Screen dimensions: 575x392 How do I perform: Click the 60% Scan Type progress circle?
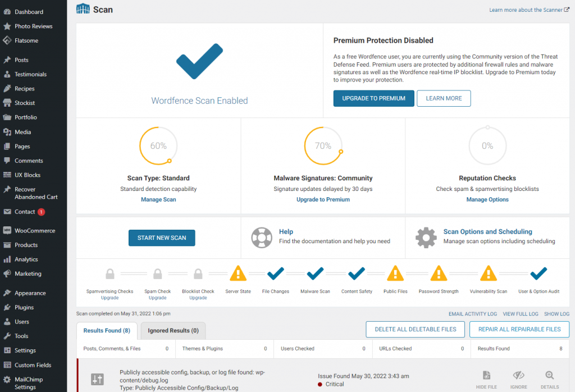[x=158, y=145]
